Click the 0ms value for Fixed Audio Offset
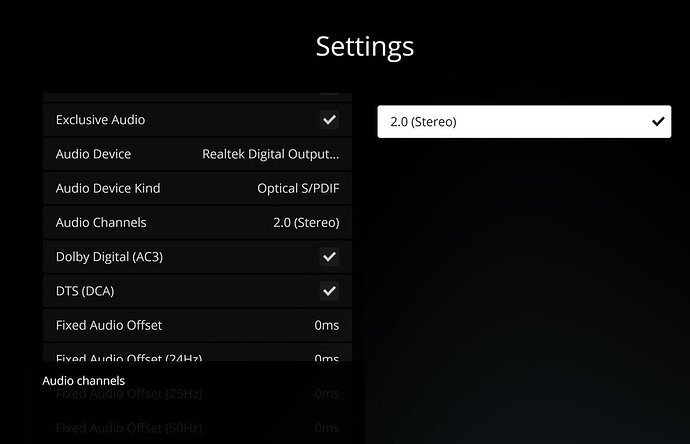Screen dimensions: 690x444 click(x=327, y=325)
